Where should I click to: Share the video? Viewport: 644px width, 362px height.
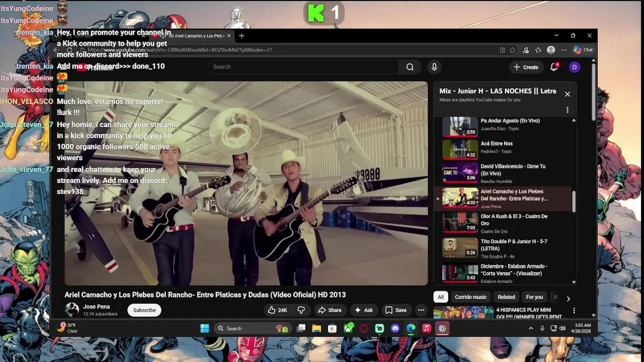pos(330,310)
